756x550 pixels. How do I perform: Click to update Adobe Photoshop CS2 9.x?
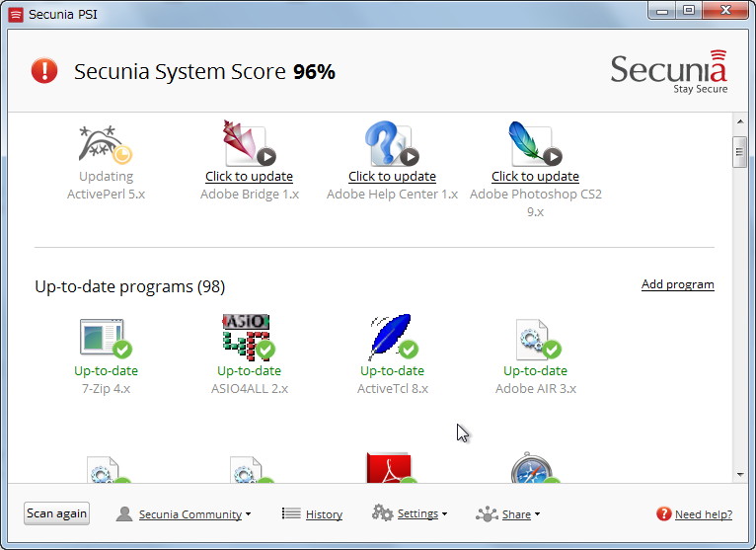click(x=535, y=176)
